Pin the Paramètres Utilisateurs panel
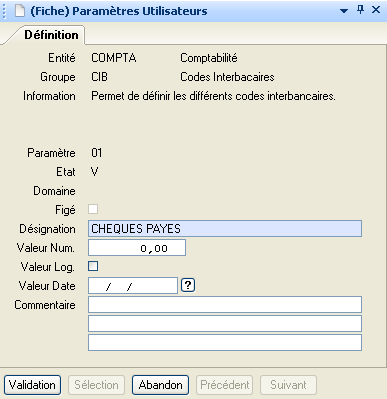387x399 pixels. coord(360,10)
